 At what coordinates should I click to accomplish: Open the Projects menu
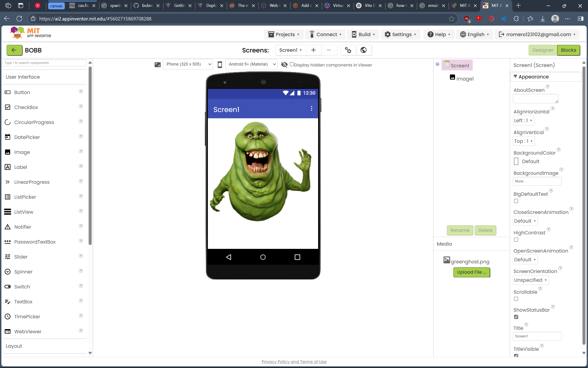coord(284,34)
